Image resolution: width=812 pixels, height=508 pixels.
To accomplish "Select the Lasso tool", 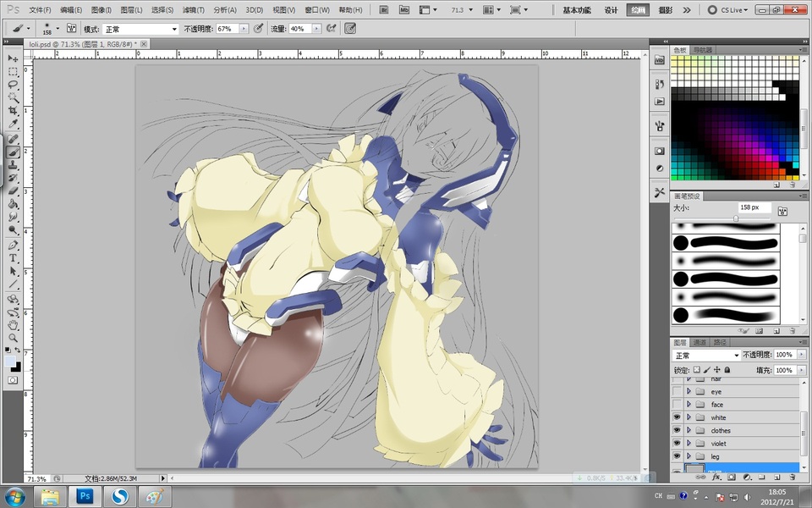I will pos(13,85).
